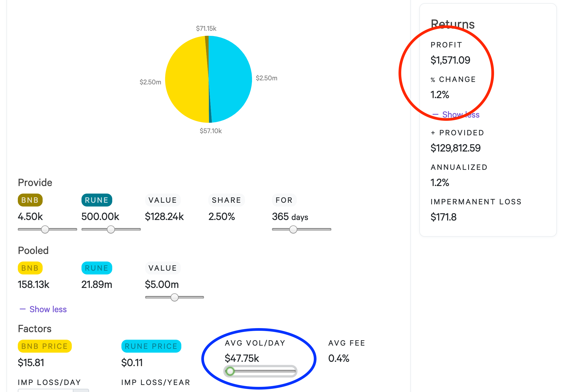Click the cyan RUNE tag under Pooled
Image resolution: width=565 pixels, height=392 pixels.
click(97, 268)
